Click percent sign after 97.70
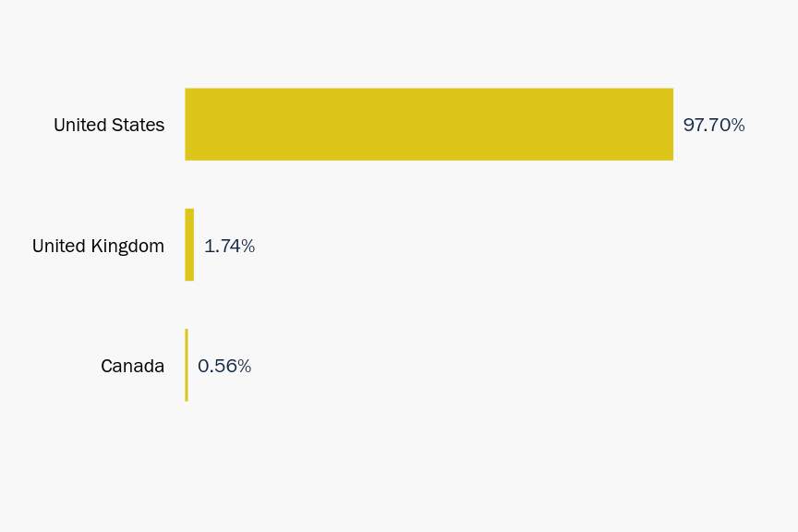798x532 pixels. tap(737, 125)
